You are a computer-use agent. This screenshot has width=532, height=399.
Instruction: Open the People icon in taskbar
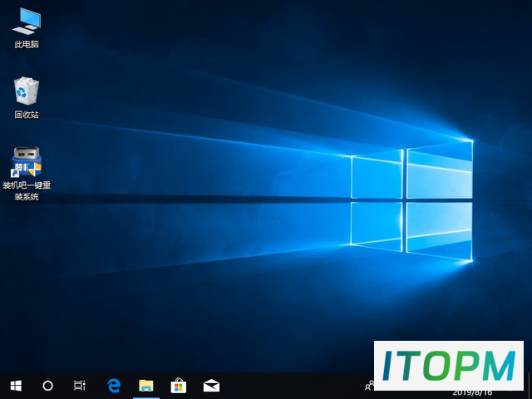[x=369, y=386]
